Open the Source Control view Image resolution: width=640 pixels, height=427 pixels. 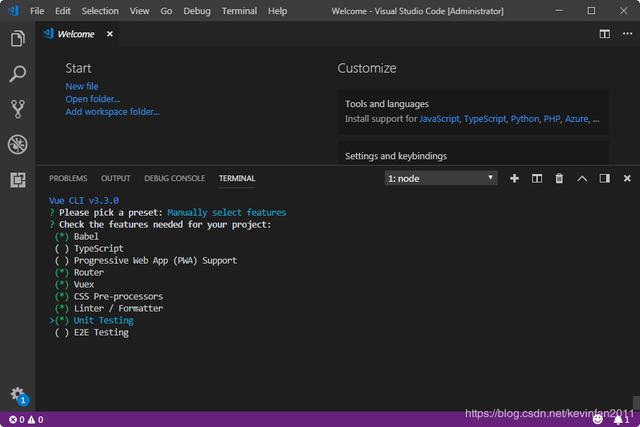pos(18,109)
